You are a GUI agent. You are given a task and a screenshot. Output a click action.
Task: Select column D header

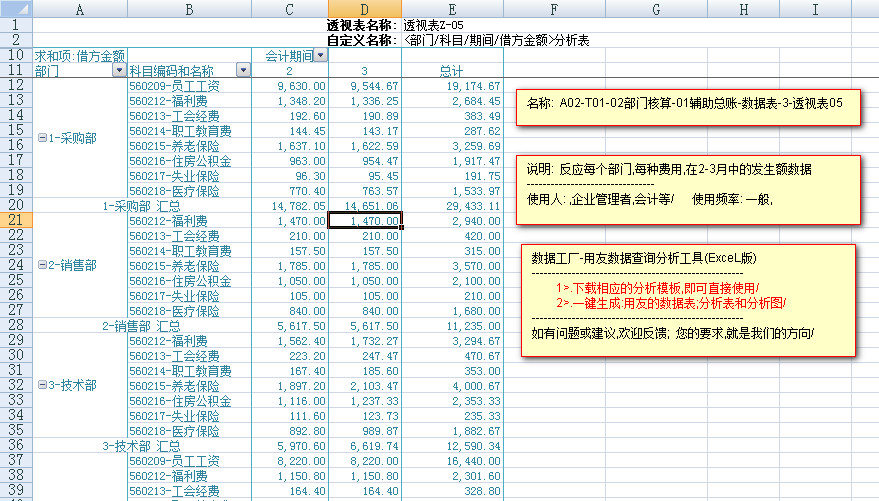point(365,9)
